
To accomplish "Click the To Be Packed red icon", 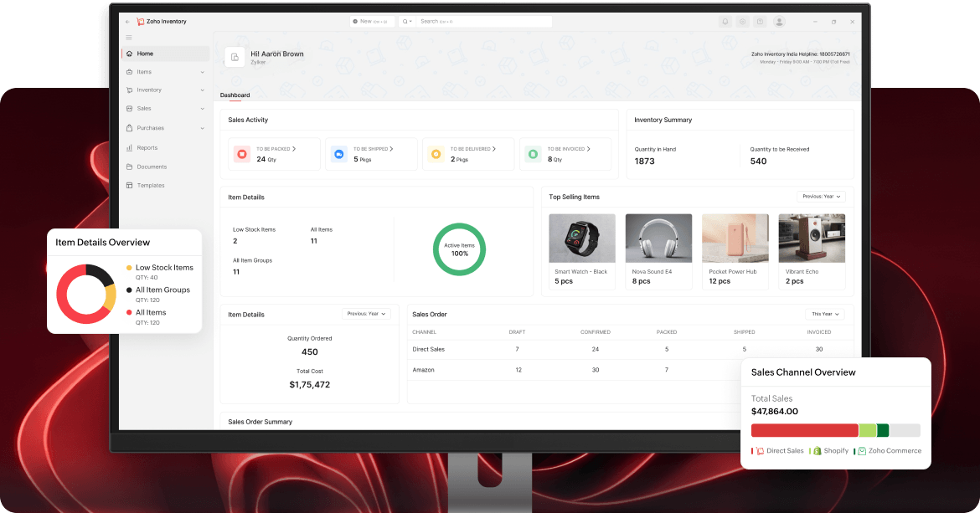I will (242, 154).
